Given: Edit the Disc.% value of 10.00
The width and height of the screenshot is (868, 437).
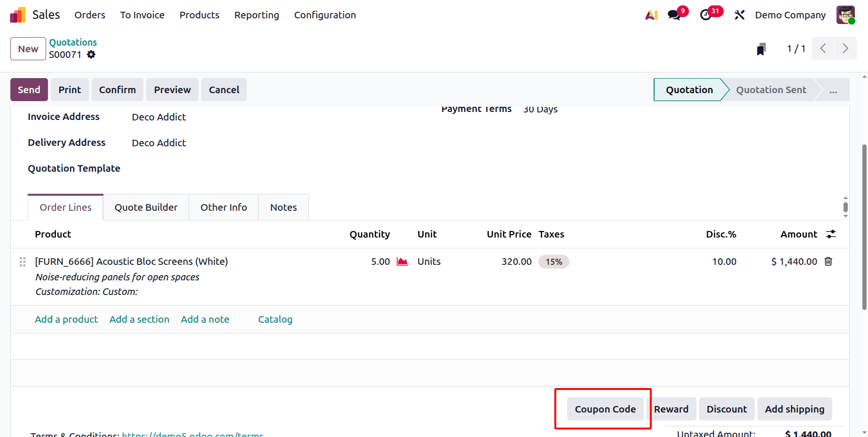Looking at the screenshot, I should tap(724, 262).
